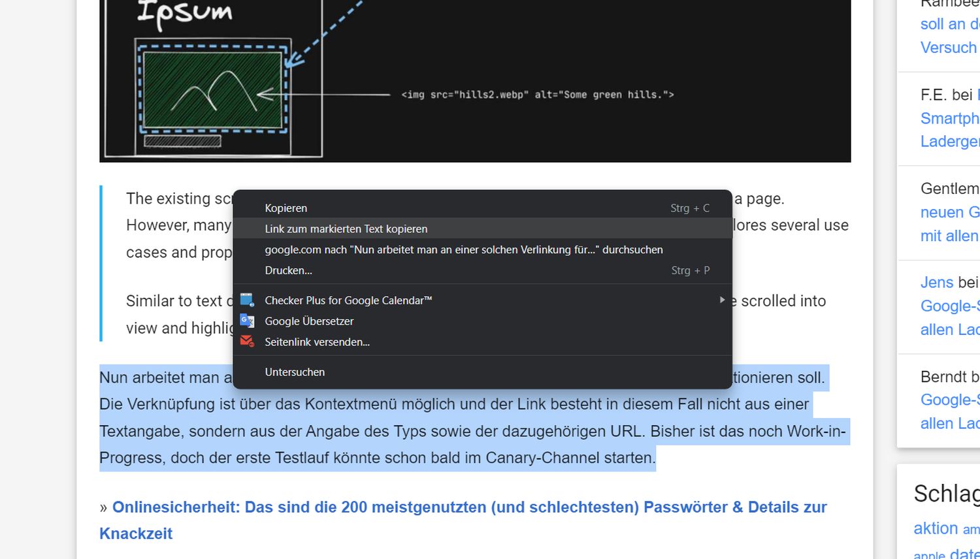Open the sidebar link starting with 'Smartph'
980x559 pixels.
pyautogui.click(x=949, y=118)
